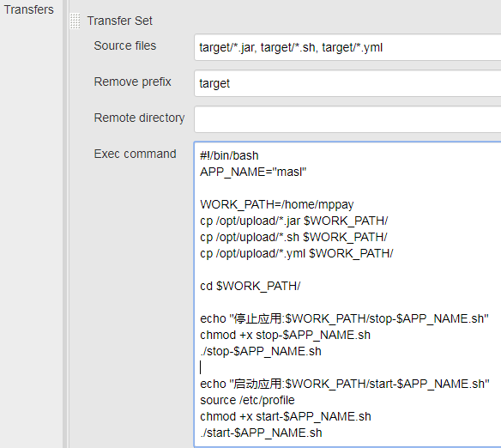Click the Remote directory label

[139, 118]
